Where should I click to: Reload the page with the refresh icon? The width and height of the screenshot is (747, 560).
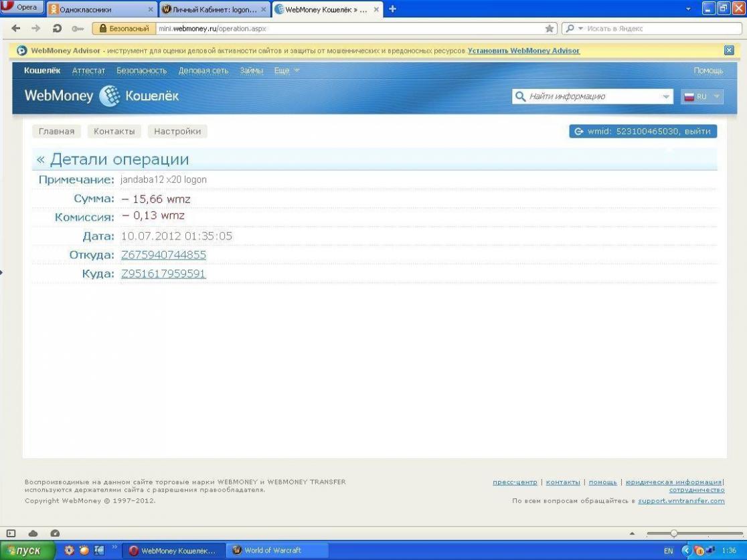58,29
